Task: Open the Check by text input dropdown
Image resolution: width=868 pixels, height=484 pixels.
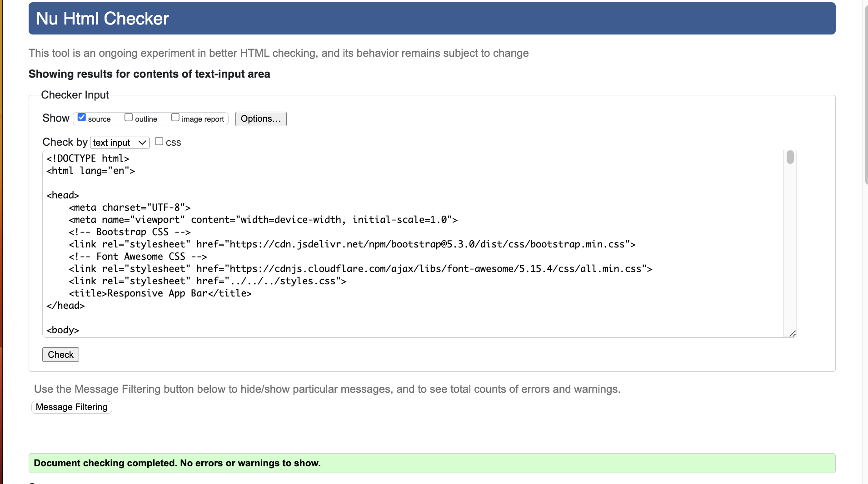Action: pos(120,143)
